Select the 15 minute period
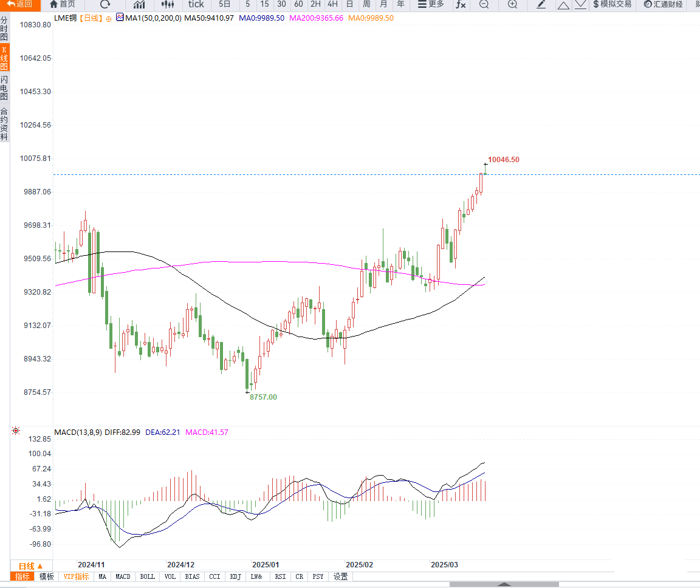Image resolution: width=700 pixels, height=588 pixels. (x=264, y=4)
